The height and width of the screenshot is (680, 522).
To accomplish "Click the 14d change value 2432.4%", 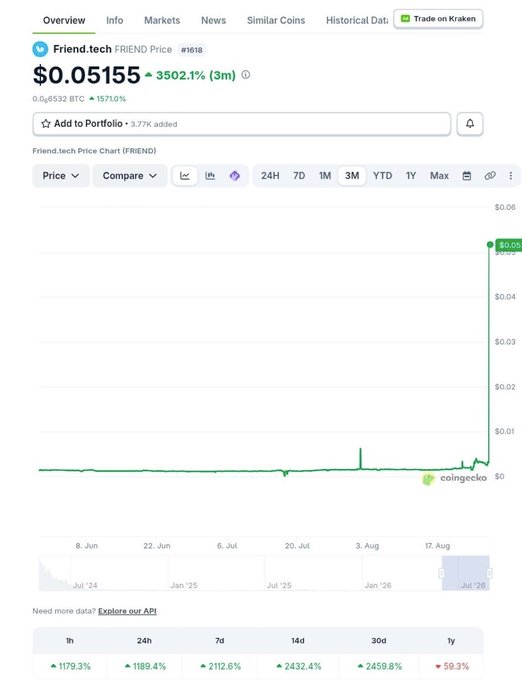I will coord(299,666).
